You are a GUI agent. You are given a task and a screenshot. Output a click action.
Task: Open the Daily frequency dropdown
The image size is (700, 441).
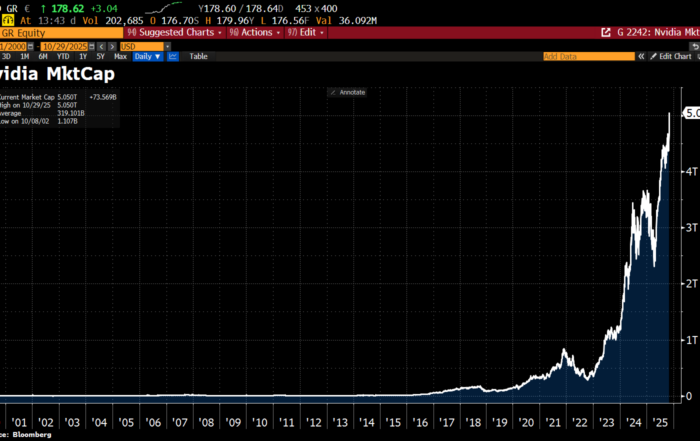click(148, 56)
